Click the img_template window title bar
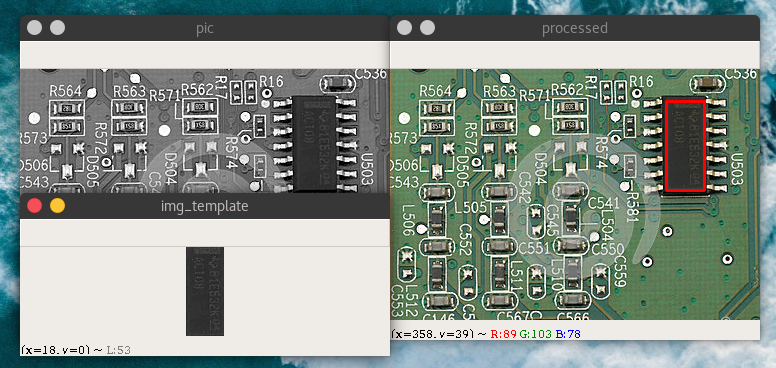The width and height of the screenshot is (776, 368). (205, 206)
